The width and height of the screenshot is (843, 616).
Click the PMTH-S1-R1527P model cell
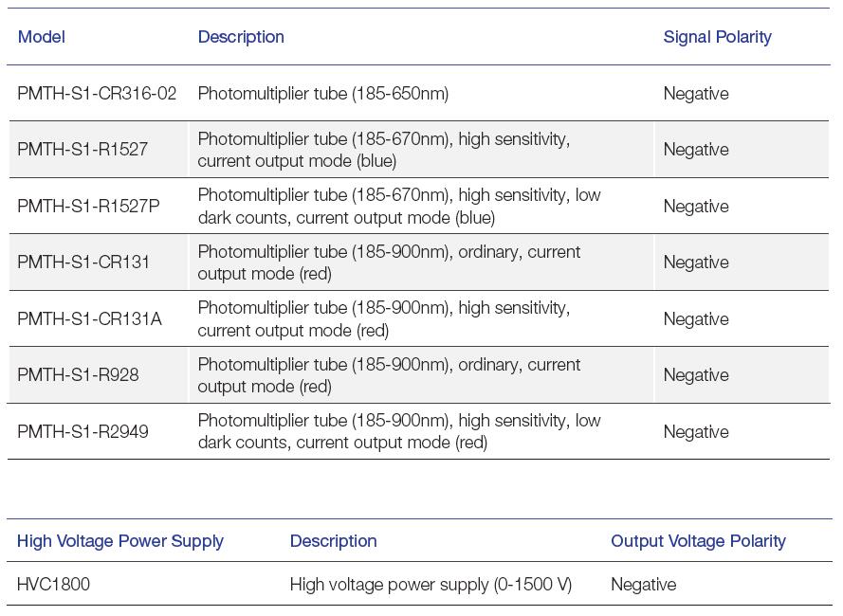88,207
